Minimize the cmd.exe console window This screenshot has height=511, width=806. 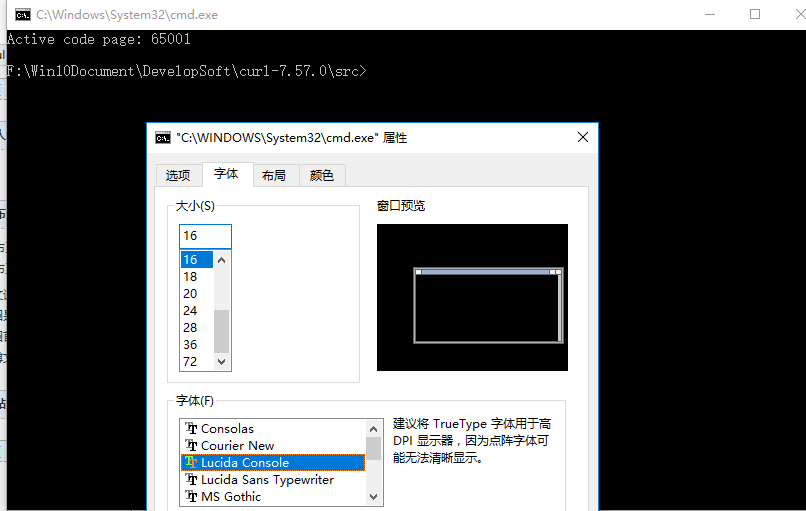click(710, 14)
